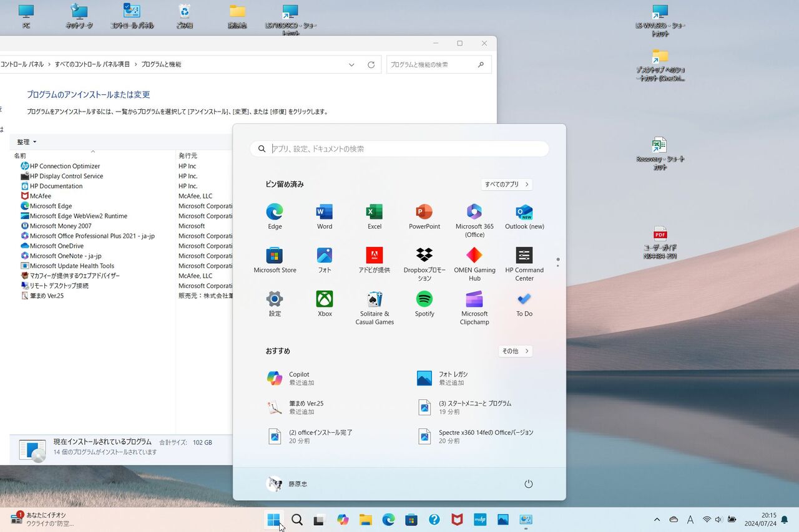Open 設定 from the pinned apps

(275, 304)
